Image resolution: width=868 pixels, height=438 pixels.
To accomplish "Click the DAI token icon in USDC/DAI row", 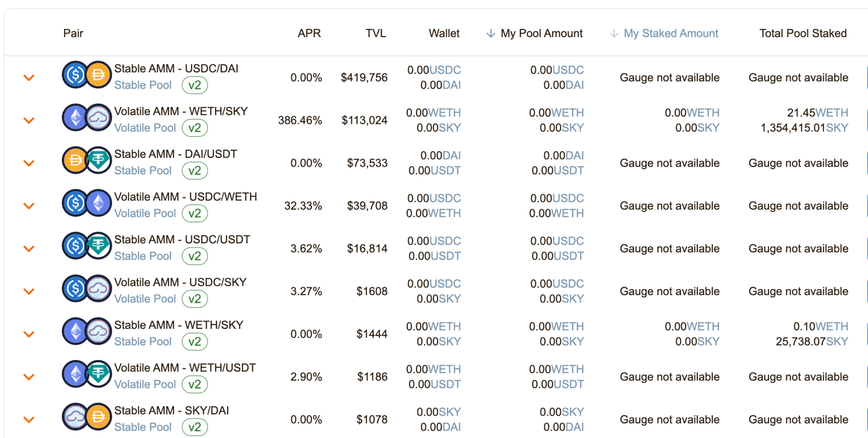I will pos(98,75).
